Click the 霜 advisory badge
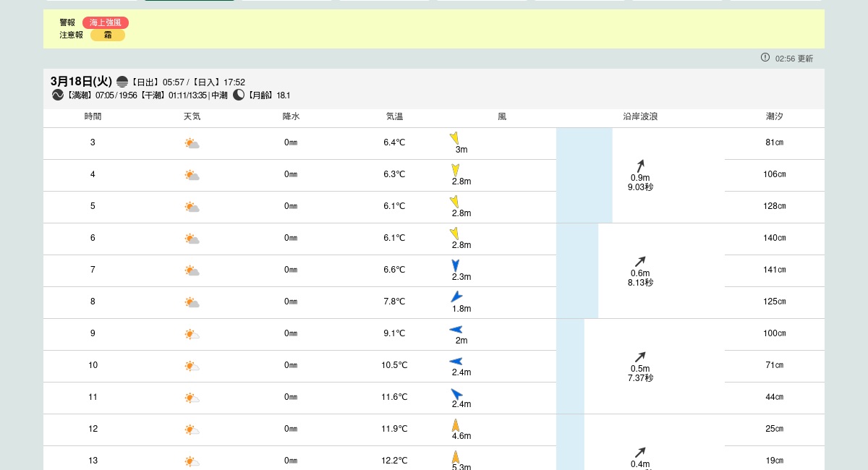Screen dimensions: 868x470 click(x=107, y=35)
